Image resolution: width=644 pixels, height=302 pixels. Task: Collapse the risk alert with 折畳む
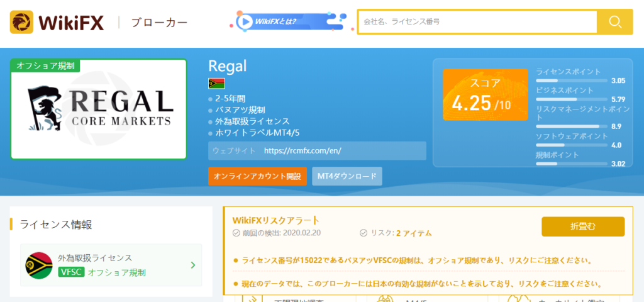point(583,226)
